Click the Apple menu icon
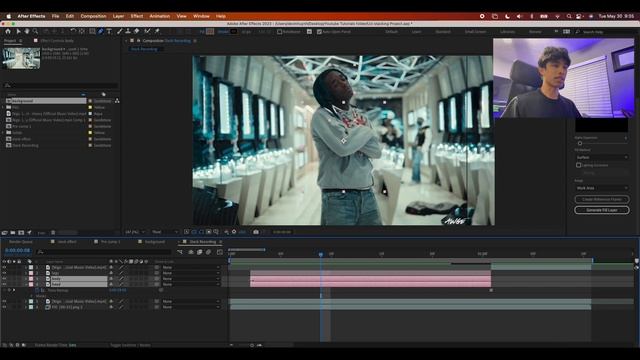Screen dimensions: 640x360 [9, 16]
